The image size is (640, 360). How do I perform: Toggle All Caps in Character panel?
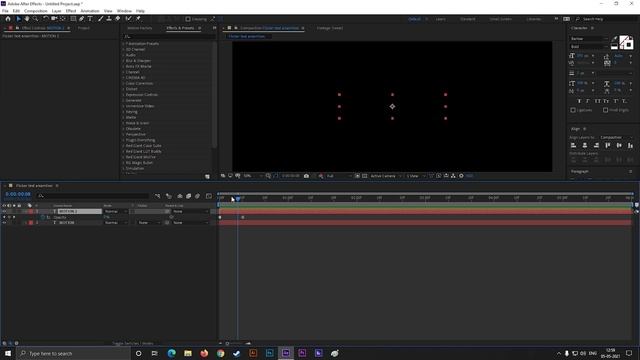tap(597, 101)
